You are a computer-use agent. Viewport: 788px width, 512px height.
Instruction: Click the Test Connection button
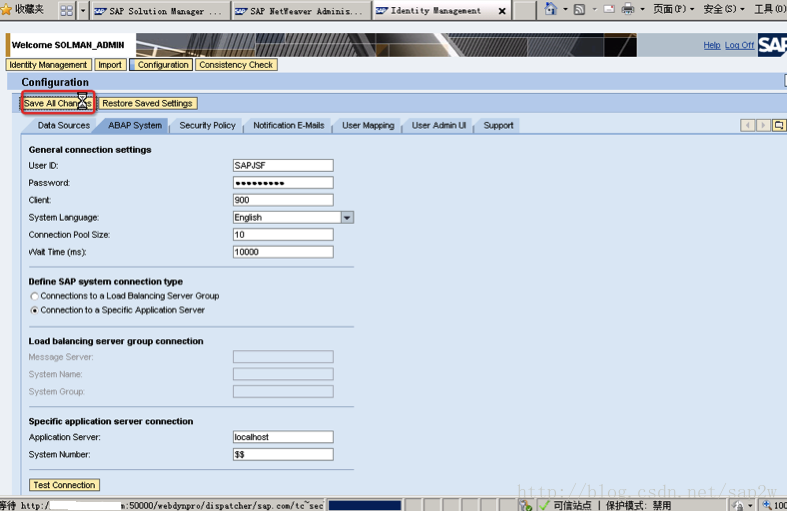coord(64,485)
